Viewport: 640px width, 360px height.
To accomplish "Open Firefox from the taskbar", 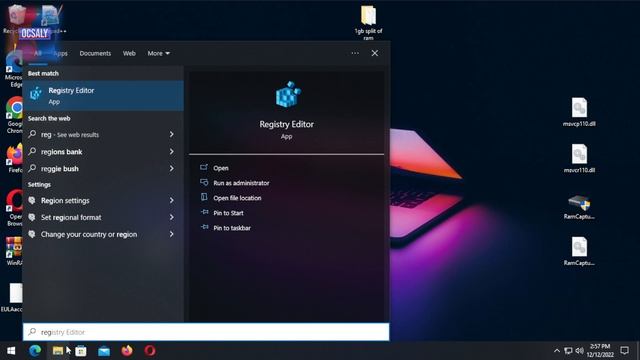I will [x=127, y=351].
